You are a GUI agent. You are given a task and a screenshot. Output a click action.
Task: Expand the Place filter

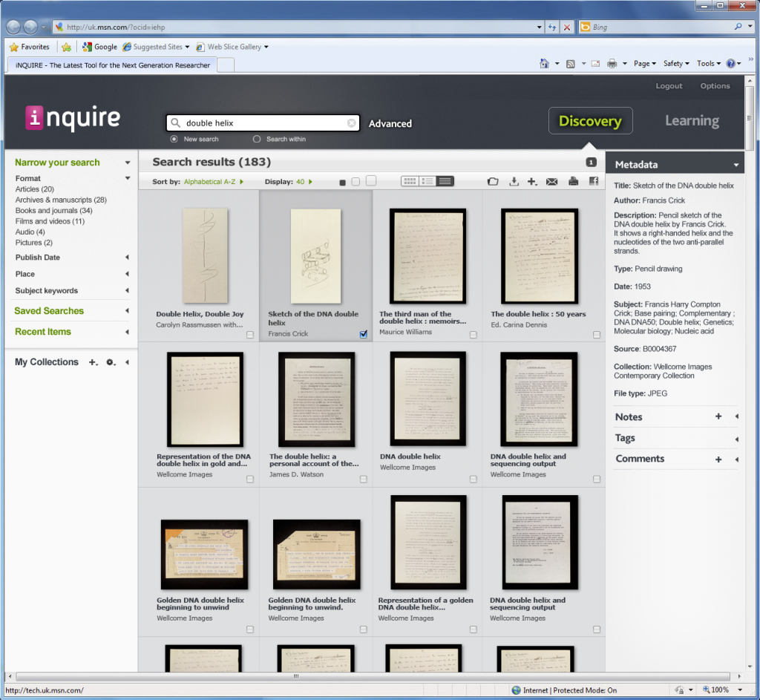click(x=127, y=274)
